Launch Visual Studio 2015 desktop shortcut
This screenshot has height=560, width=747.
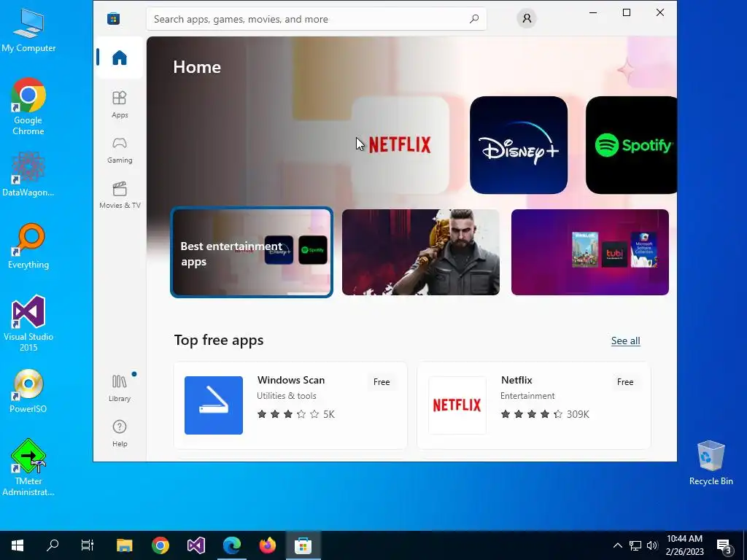coord(28,324)
